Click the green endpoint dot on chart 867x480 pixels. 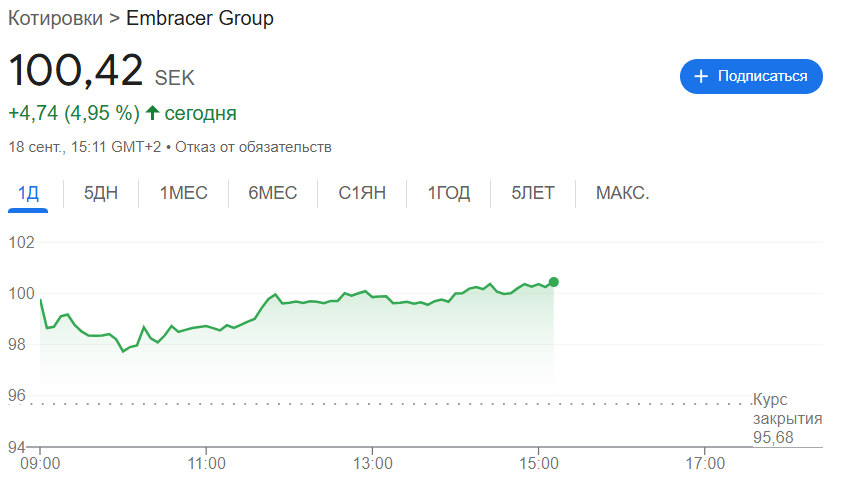[x=554, y=282]
